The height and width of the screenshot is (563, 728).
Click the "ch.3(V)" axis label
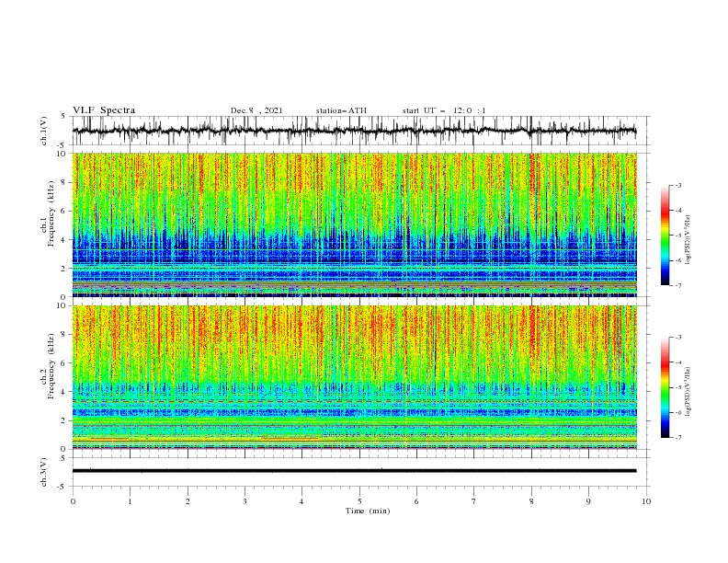pos(44,472)
